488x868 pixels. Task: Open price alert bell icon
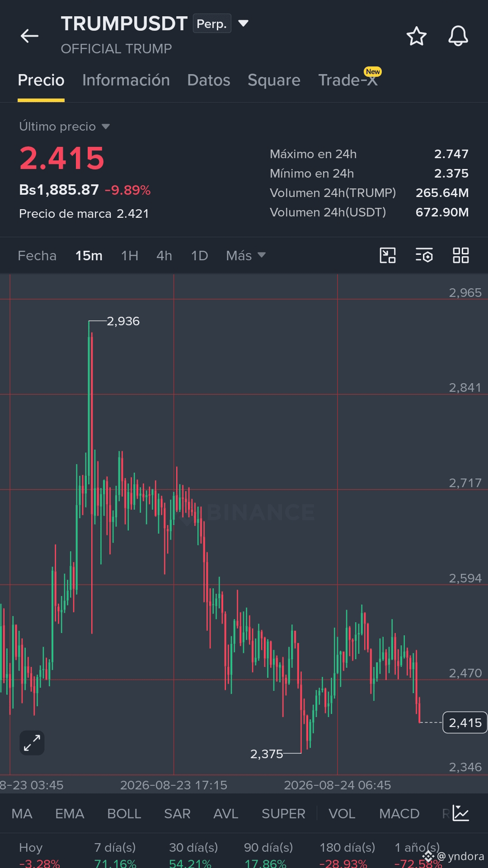(x=458, y=36)
